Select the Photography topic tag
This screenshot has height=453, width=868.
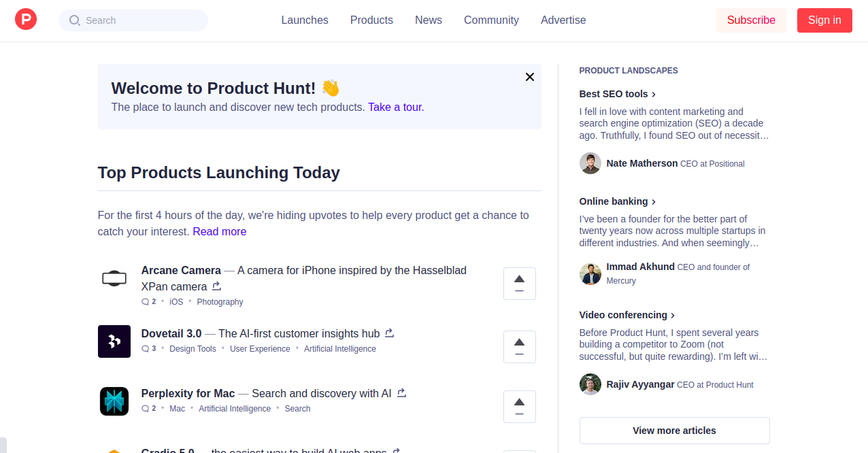pos(220,302)
